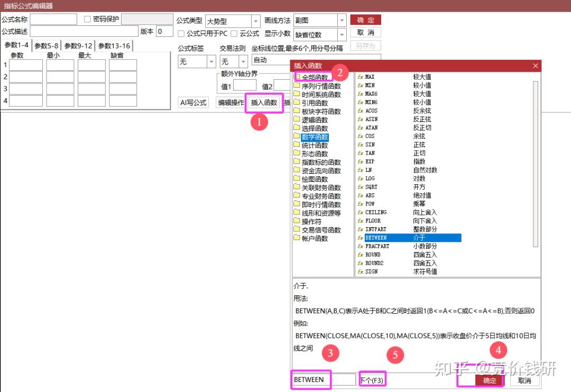571x392 pixels.
Task: Switch to 参数5-8 tab
Action: click(46, 46)
